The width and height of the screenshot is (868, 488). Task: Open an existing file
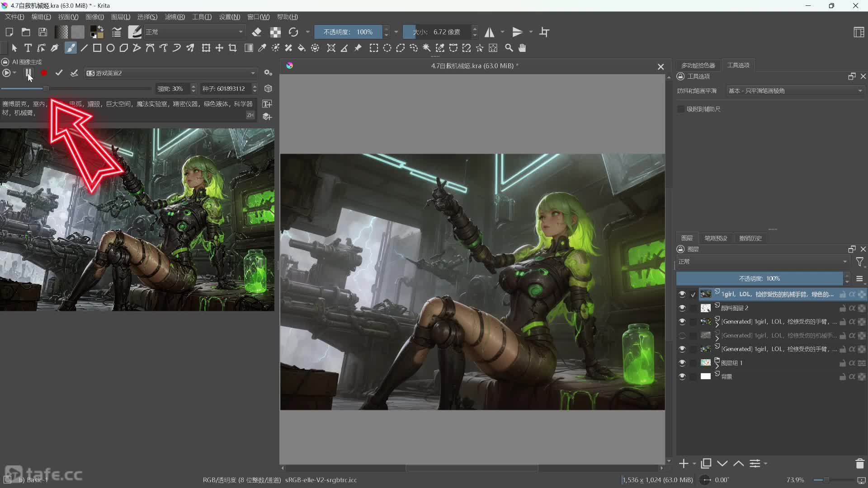pos(26,32)
